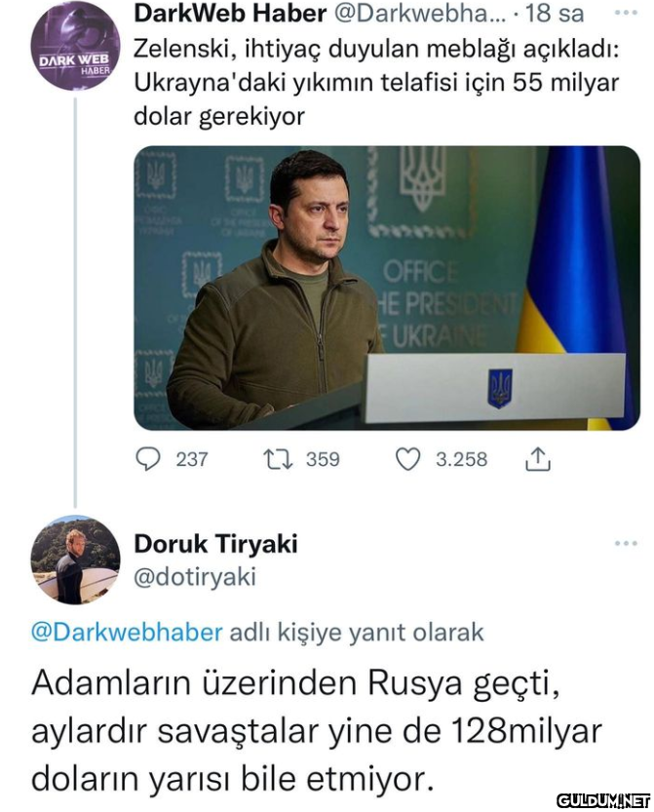The height and width of the screenshot is (812, 654).
Task: Click the 359 retweets count
Action: [x=323, y=459]
